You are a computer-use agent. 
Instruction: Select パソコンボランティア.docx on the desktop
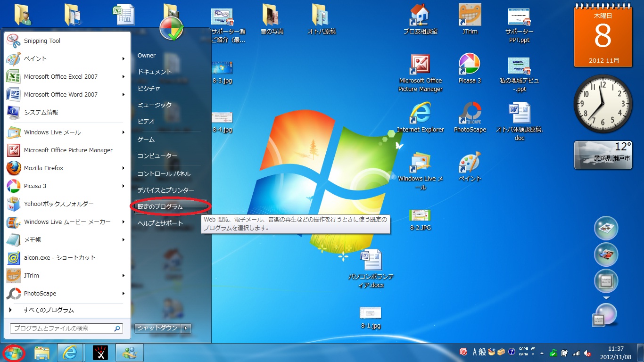pyautogui.click(x=371, y=269)
